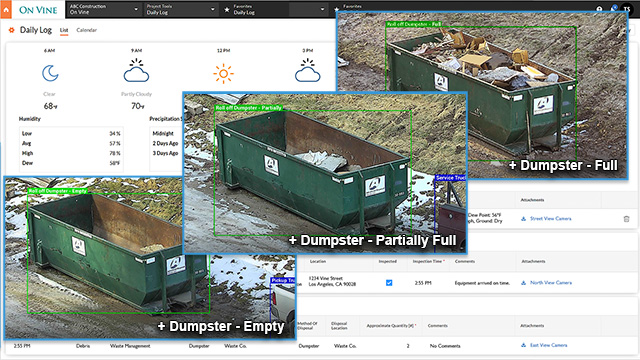This screenshot has height=360, width=640.
Task: Switch to the Calendar tab
Action: (x=87, y=30)
